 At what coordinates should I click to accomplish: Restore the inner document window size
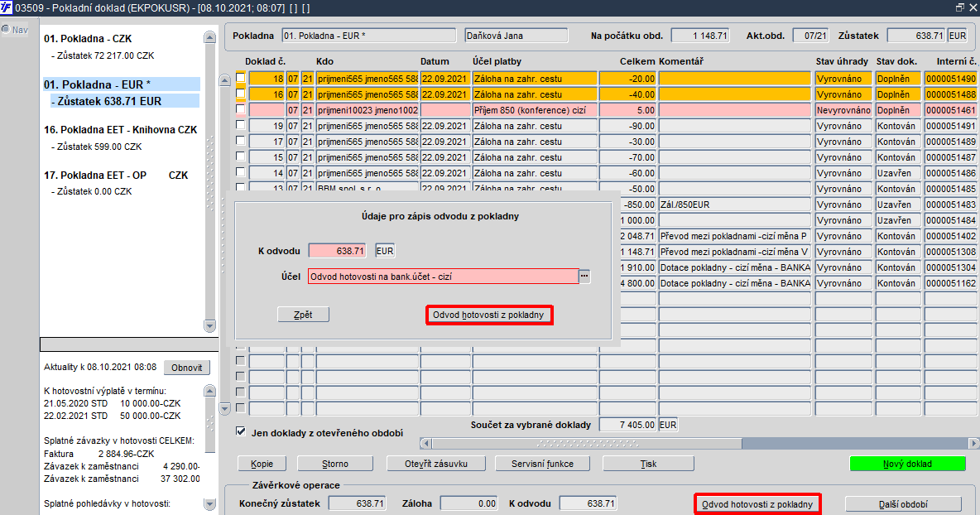pos(960,7)
